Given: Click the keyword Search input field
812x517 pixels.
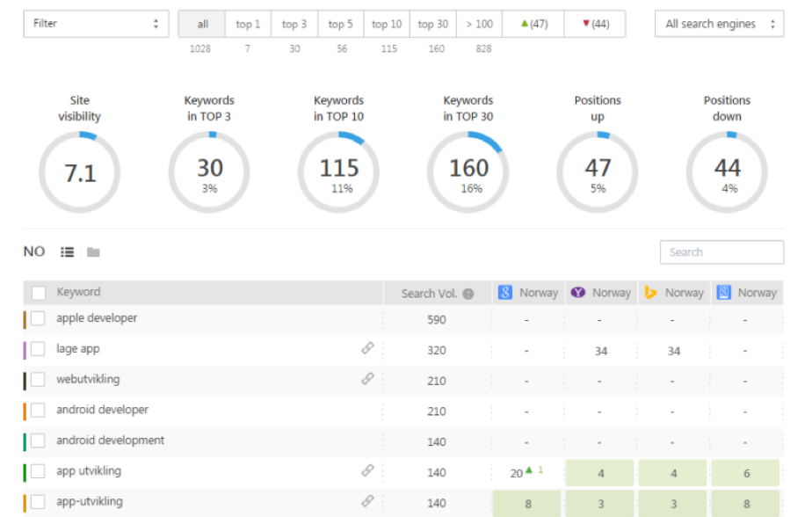Looking at the screenshot, I should 721,252.
